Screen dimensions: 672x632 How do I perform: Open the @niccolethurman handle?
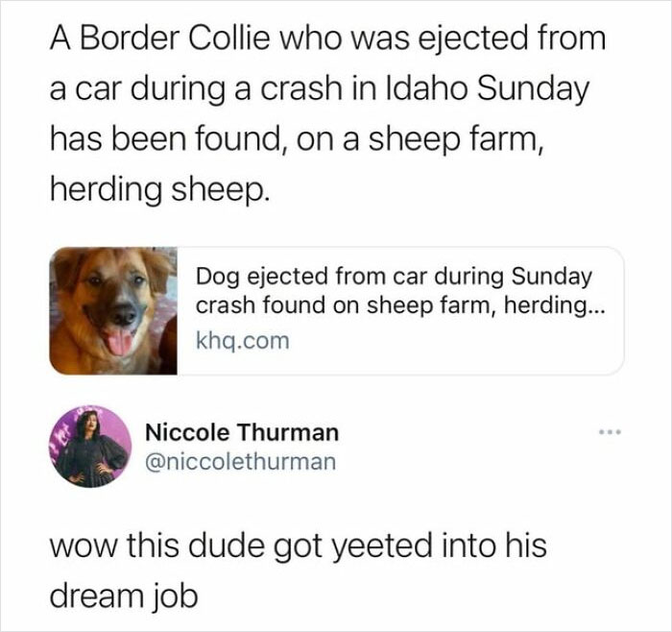click(240, 461)
